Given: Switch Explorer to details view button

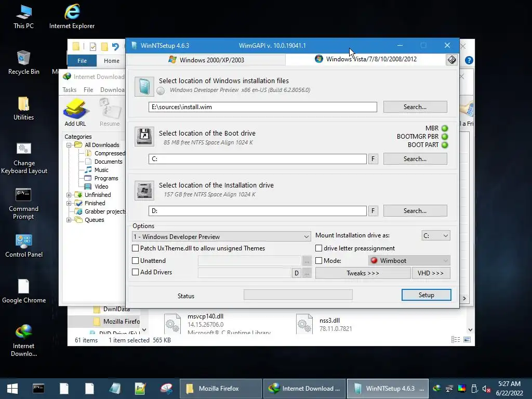Looking at the screenshot, I should (456, 340).
